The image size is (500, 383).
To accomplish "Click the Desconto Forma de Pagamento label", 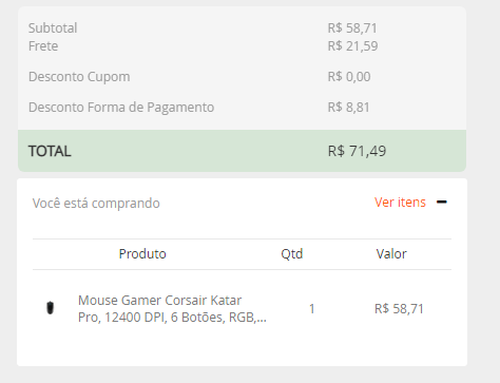I will point(121,107).
